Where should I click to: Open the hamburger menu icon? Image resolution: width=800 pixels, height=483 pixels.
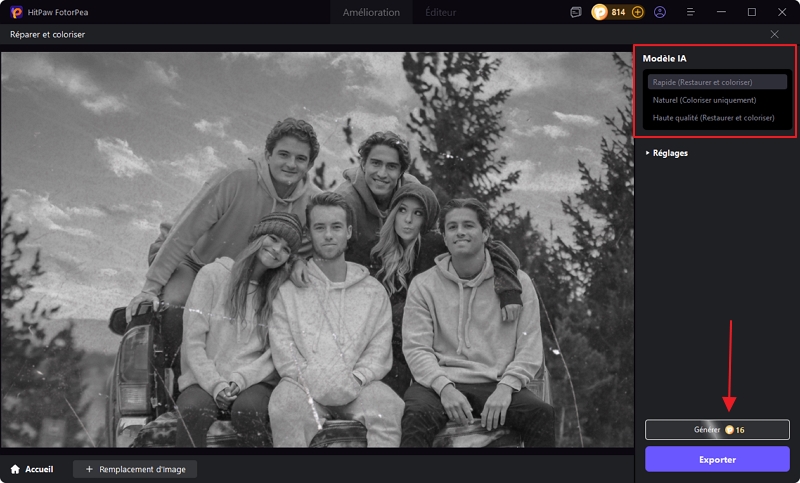(x=690, y=12)
